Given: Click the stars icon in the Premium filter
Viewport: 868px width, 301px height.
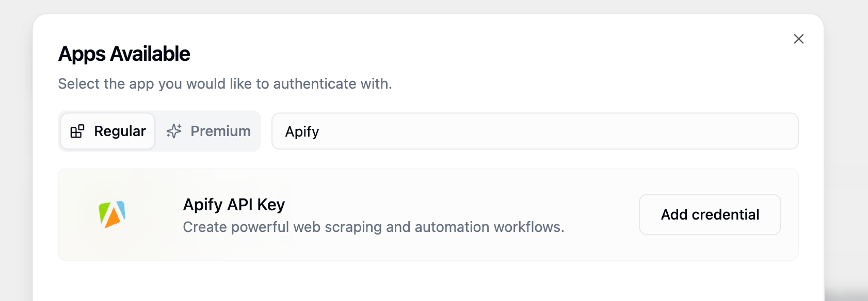Looking at the screenshot, I should tap(174, 131).
